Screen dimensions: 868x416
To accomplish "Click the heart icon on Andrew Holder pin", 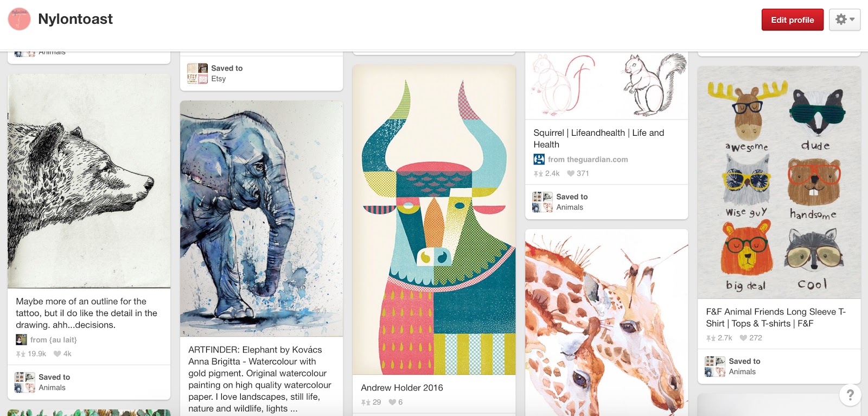I will click(392, 402).
